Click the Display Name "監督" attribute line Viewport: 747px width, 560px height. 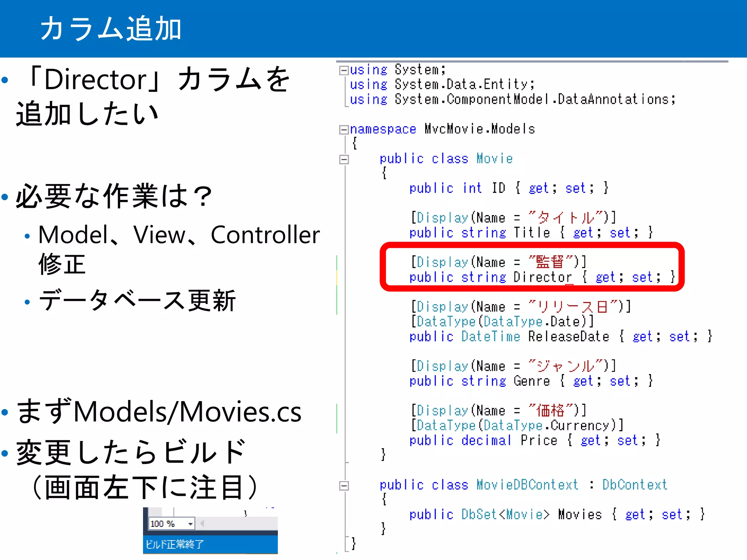point(499,262)
